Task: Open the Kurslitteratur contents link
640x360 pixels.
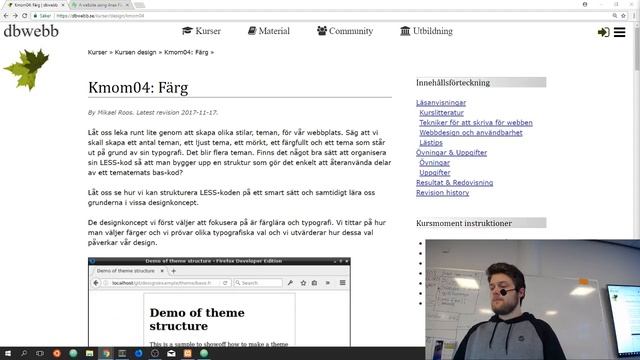Action: [441, 113]
